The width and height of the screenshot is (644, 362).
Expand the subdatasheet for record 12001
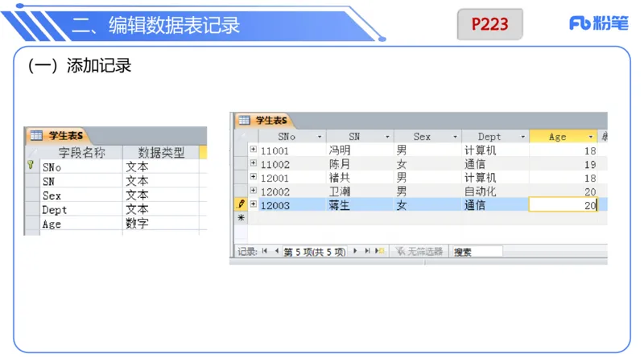254,176
